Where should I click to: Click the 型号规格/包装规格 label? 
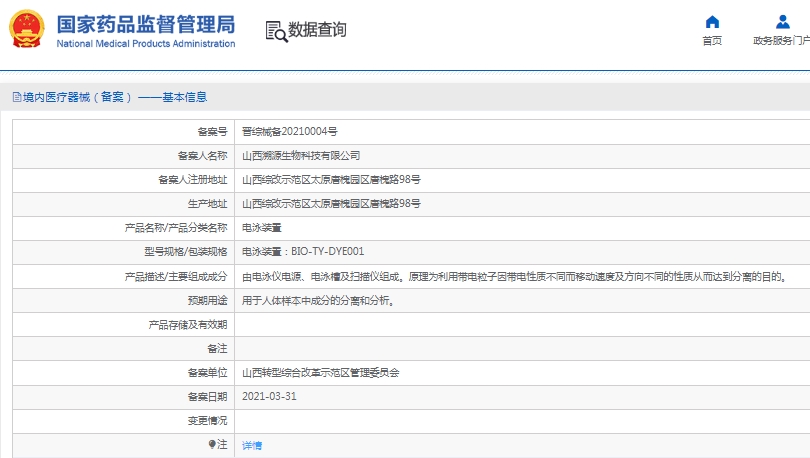tap(185, 251)
